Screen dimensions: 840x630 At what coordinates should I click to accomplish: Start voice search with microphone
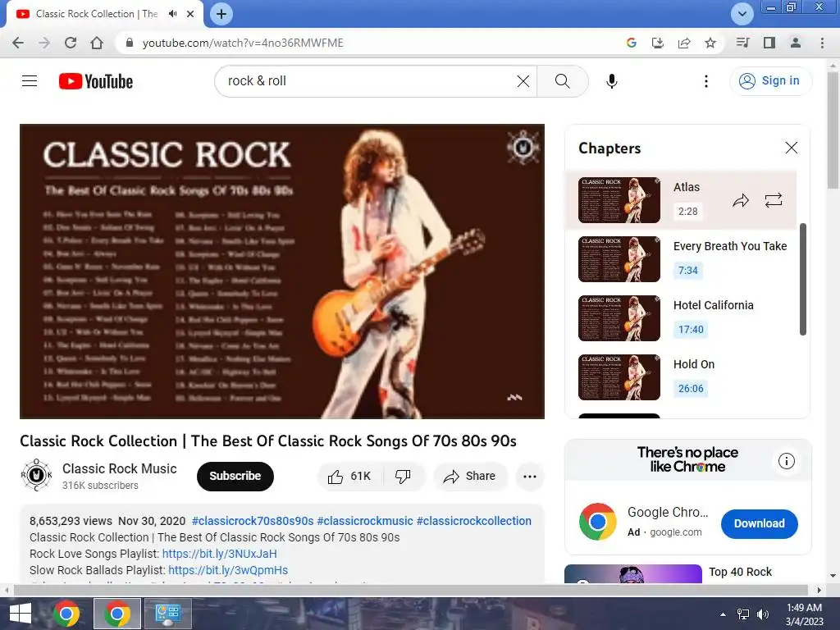612,81
